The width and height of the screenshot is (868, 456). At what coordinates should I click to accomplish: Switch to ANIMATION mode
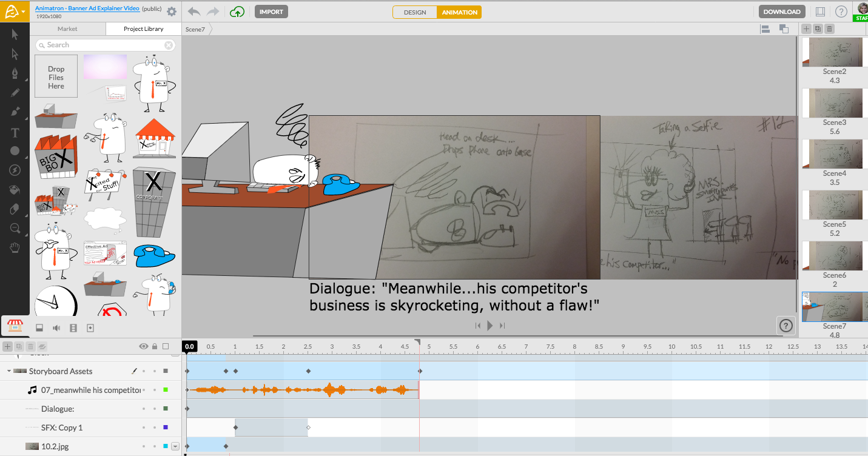pos(459,12)
